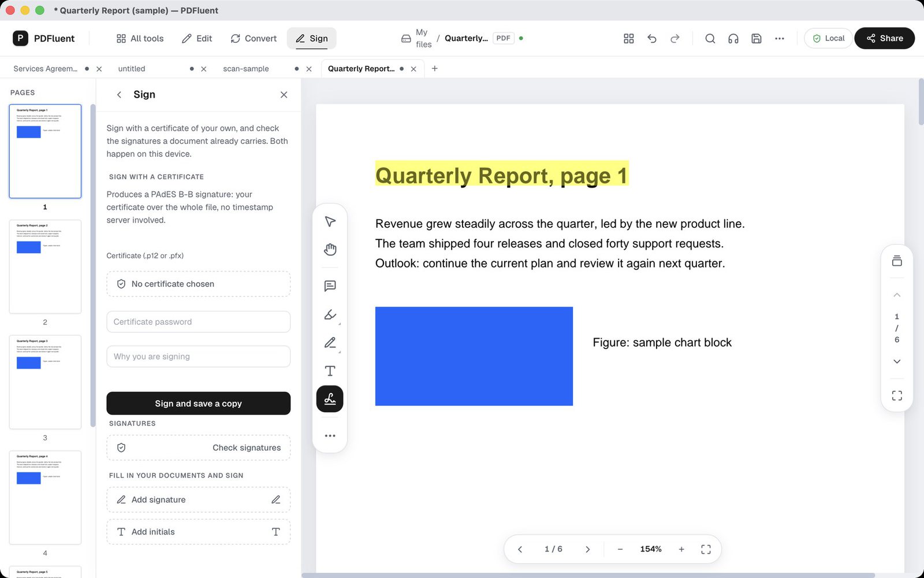The image size is (924, 578).
Task: Focus the Why you are signing field
Action: [x=198, y=357]
